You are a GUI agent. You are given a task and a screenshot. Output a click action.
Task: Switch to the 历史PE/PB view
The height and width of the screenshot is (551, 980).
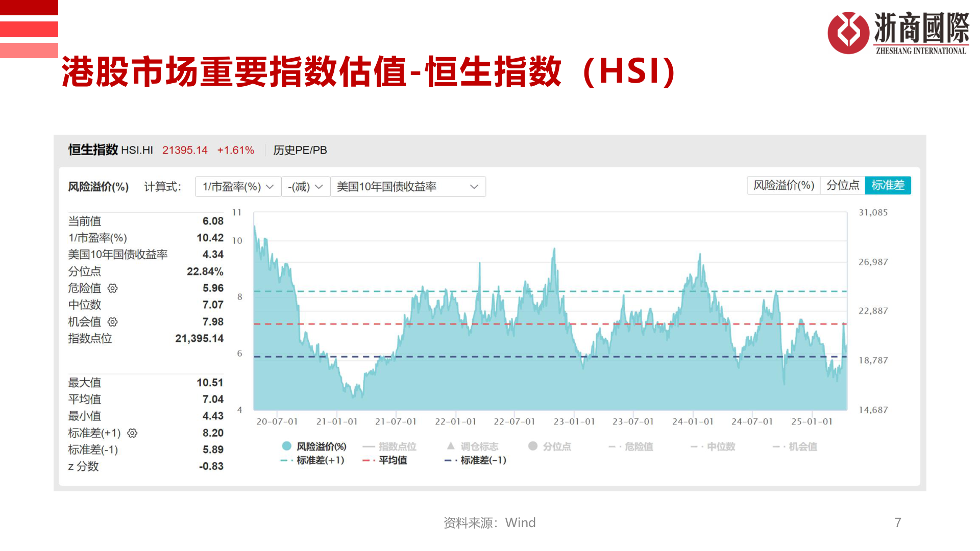[300, 150]
